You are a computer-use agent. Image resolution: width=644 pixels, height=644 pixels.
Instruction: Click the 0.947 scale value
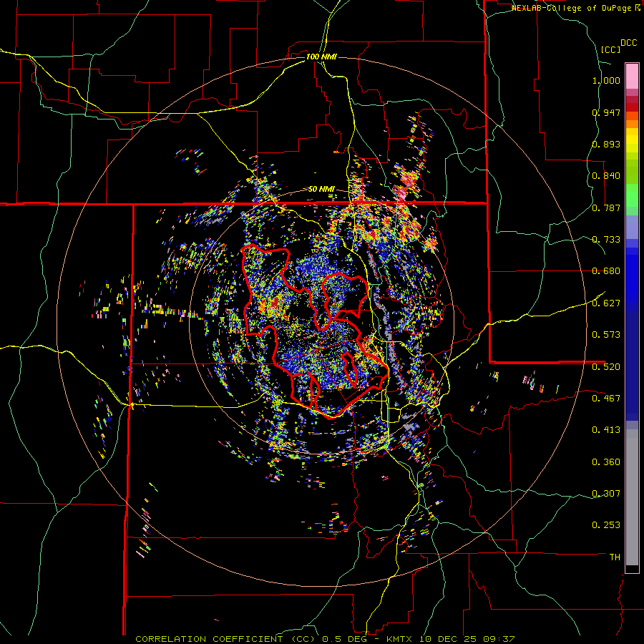606,112
